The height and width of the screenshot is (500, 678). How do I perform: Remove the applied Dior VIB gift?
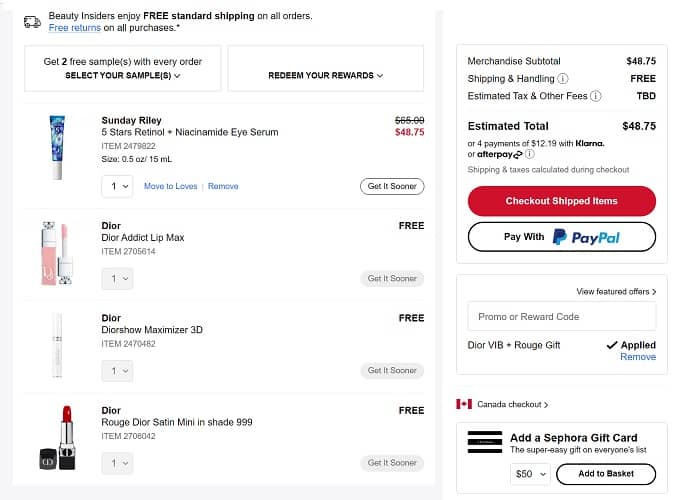637,357
